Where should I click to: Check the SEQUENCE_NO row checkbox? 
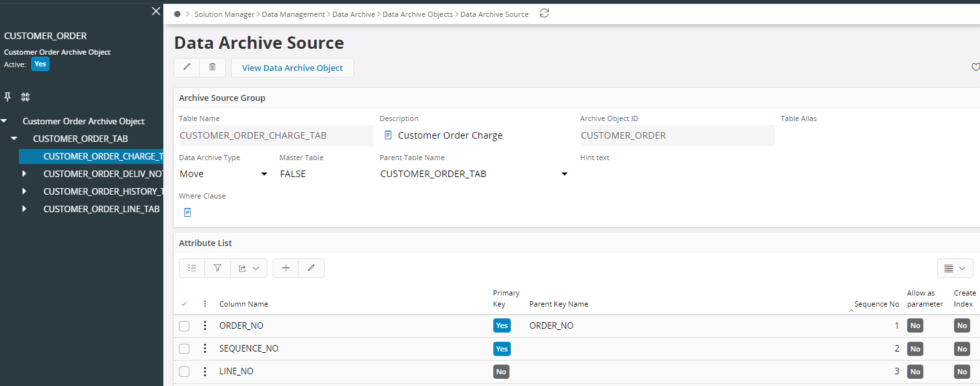coord(184,349)
